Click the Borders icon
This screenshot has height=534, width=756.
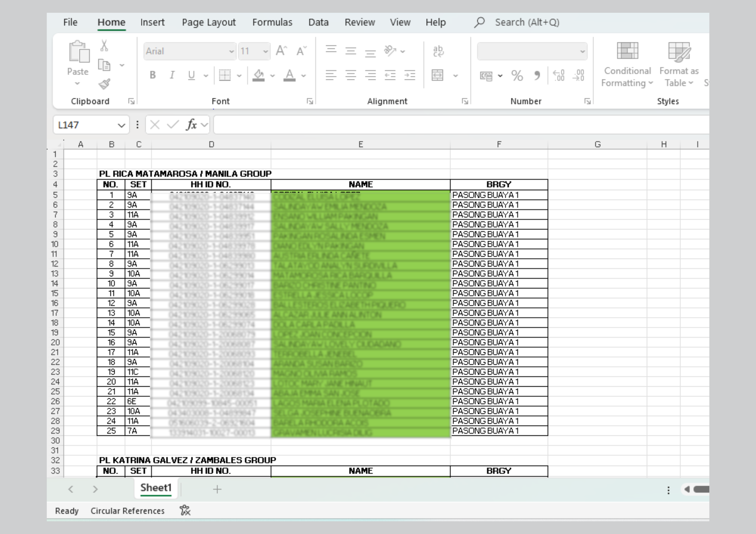point(225,75)
